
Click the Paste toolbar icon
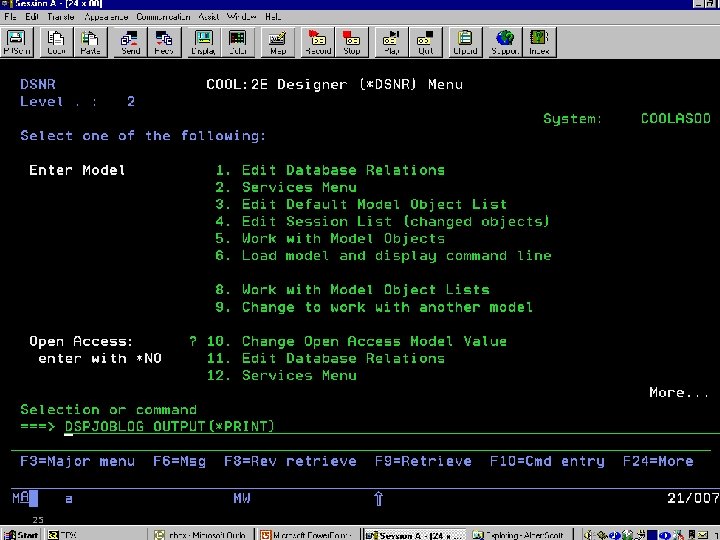(x=90, y=42)
